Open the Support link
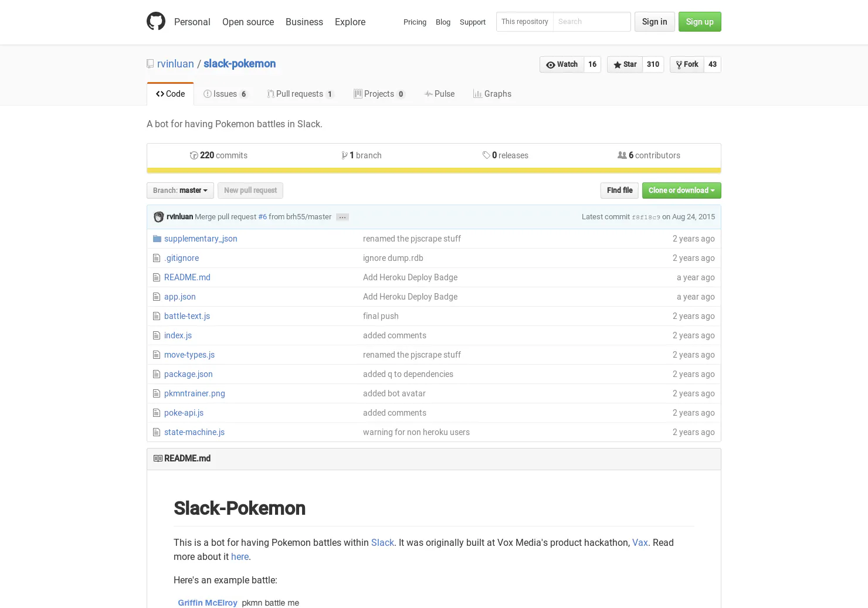This screenshot has width=868, height=608. [473, 22]
